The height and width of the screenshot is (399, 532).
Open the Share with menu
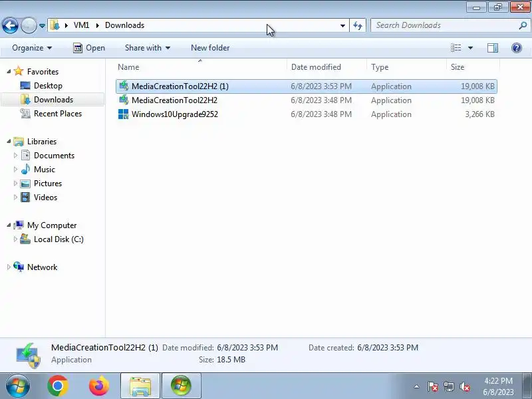pyautogui.click(x=147, y=48)
